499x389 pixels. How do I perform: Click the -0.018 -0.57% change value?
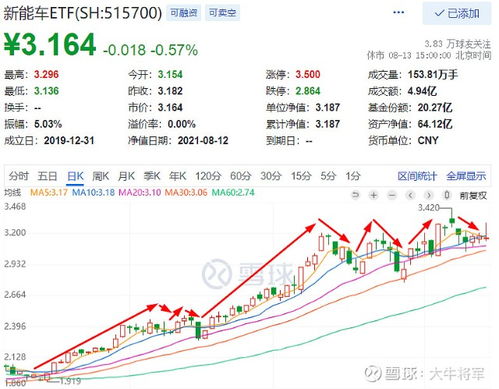[x=151, y=50]
